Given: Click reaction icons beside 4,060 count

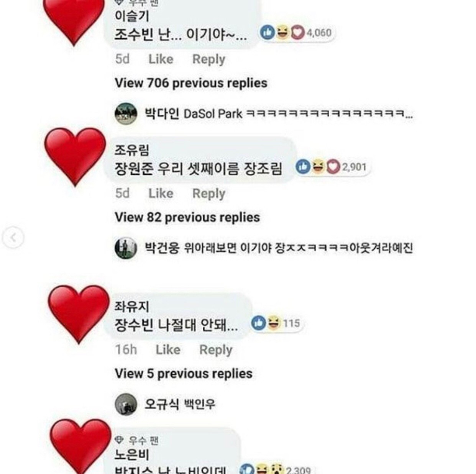Looking at the screenshot, I should click(x=282, y=33).
